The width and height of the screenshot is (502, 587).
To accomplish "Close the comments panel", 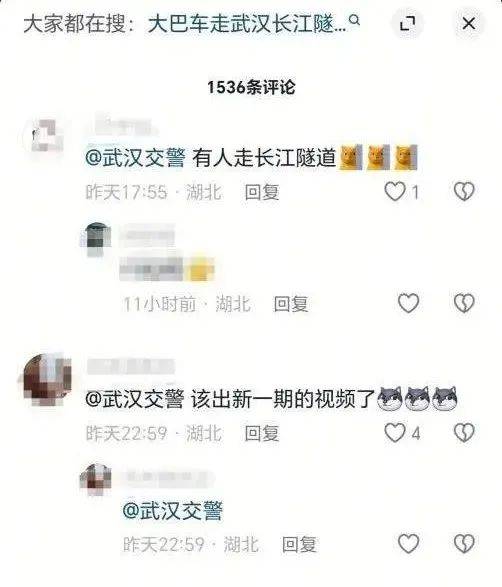I will click(x=469, y=24).
